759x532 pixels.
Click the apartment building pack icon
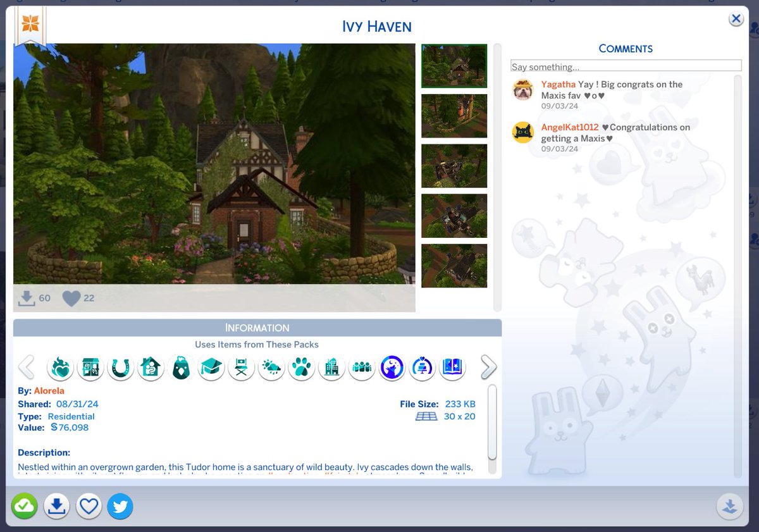coord(90,367)
